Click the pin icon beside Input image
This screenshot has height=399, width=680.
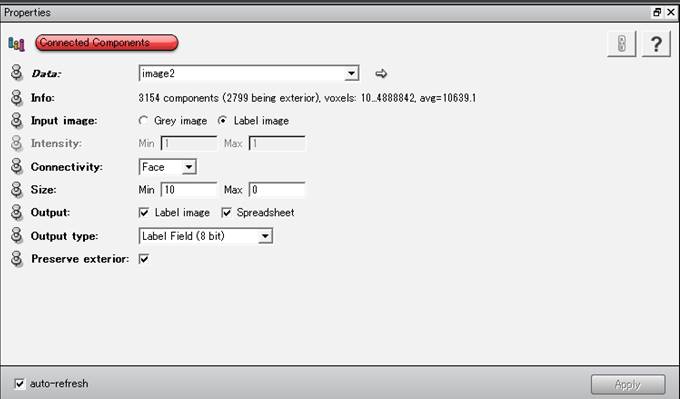tap(16, 121)
